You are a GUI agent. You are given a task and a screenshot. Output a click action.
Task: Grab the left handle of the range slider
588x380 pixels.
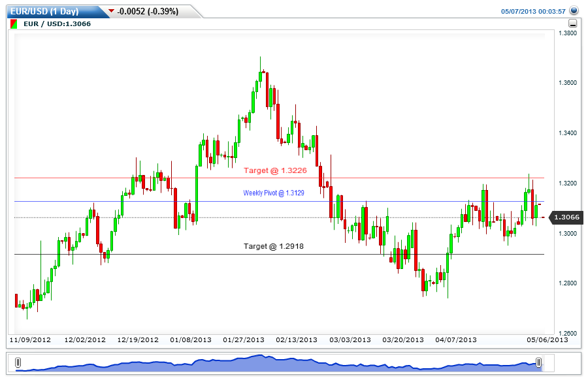pos(18,362)
